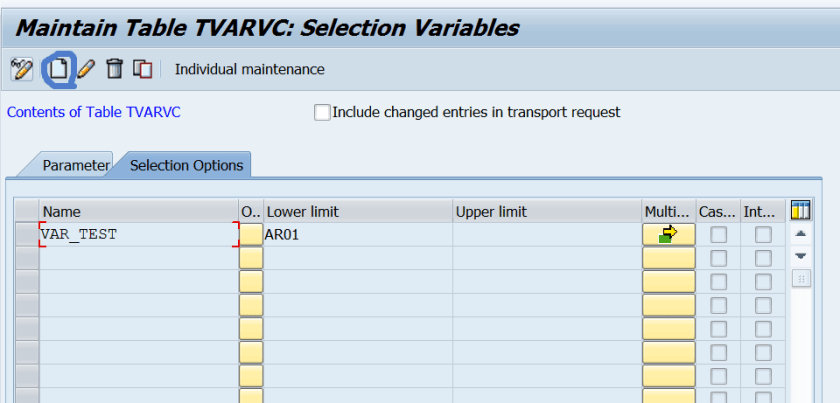Click the pencil change icon
Viewport: 840px width, 403px height.
[x=86, y=69]
